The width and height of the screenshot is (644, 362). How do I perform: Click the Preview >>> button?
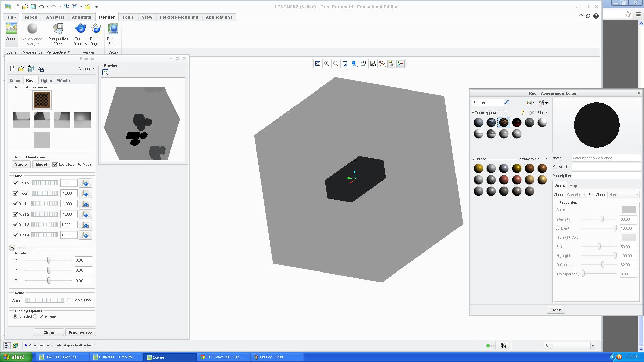(80, 333)
